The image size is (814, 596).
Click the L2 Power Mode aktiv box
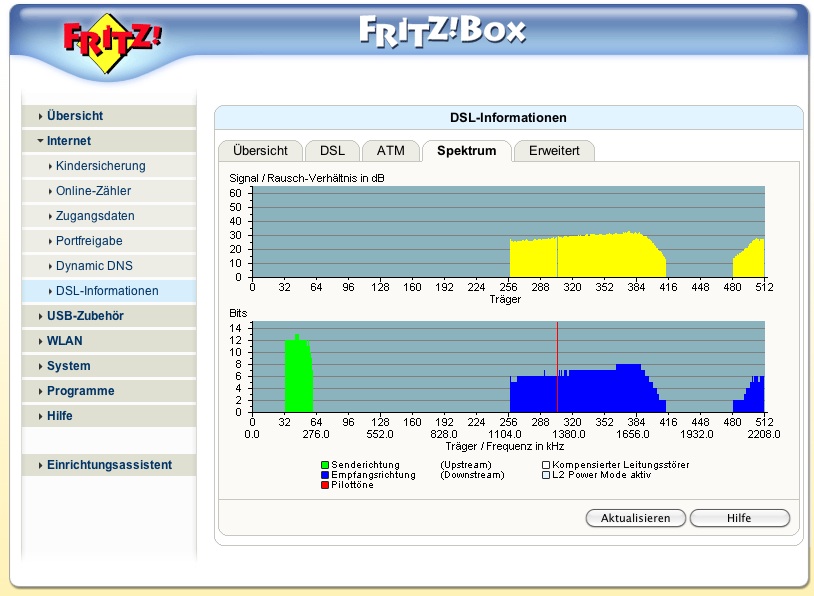pos(546,475)
